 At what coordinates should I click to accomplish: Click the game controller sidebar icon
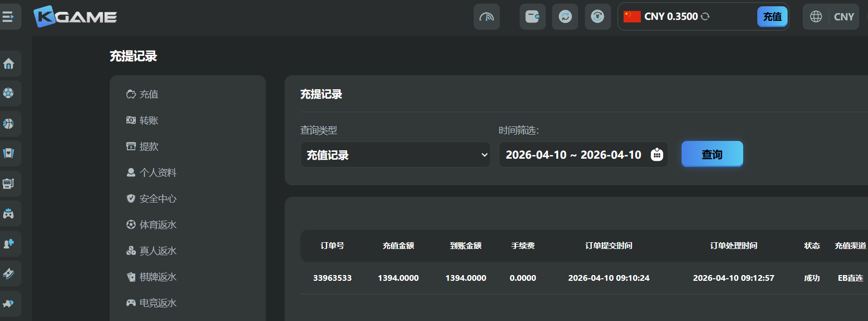coord(9,213)
